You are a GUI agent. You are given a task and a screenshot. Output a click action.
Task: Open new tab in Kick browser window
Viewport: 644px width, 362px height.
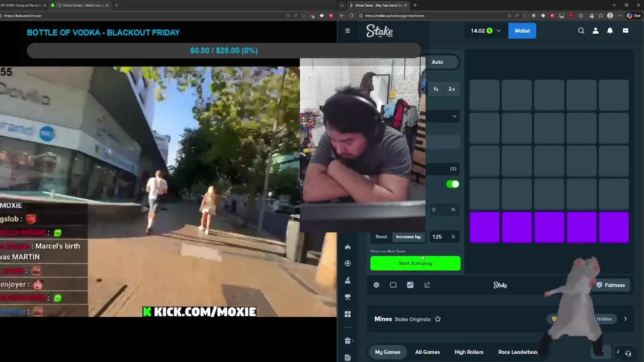click(x=116, y=5)
